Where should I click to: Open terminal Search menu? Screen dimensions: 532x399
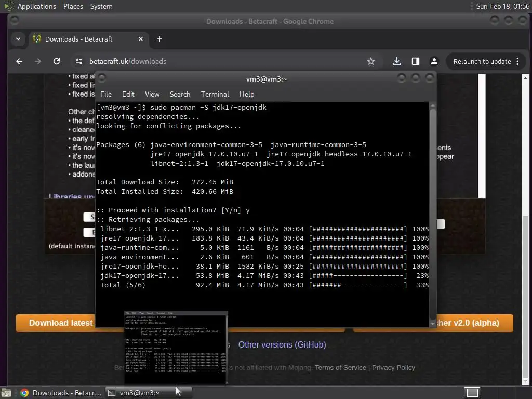[x=180, y=95]
